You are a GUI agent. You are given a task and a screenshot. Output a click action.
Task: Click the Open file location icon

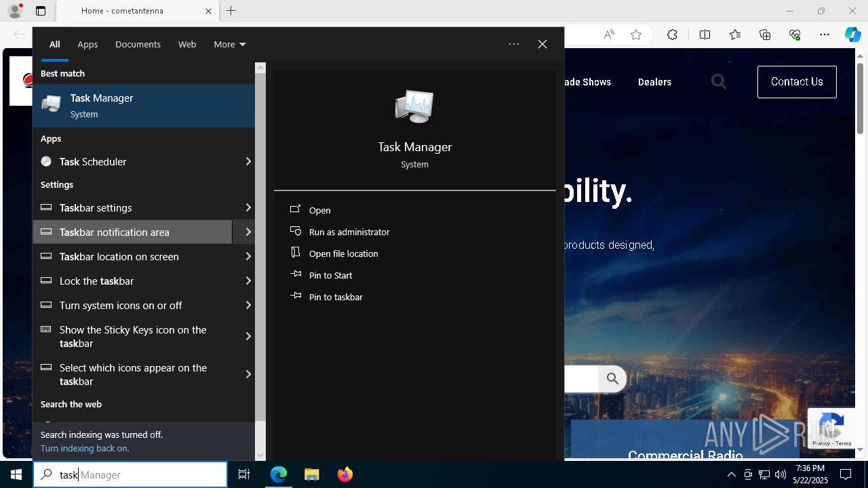(295, 253)
